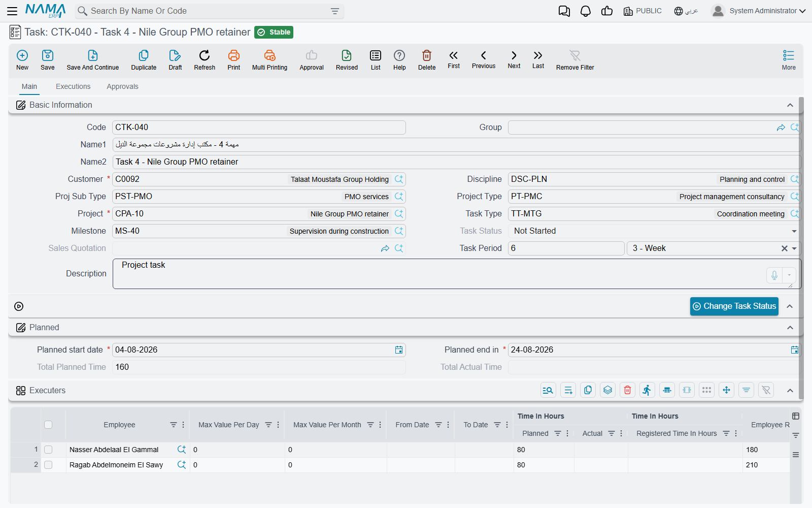The width and height of the screenshot is (812, 508).
Task: Switch language to Arabic
Action: (686, 11)
